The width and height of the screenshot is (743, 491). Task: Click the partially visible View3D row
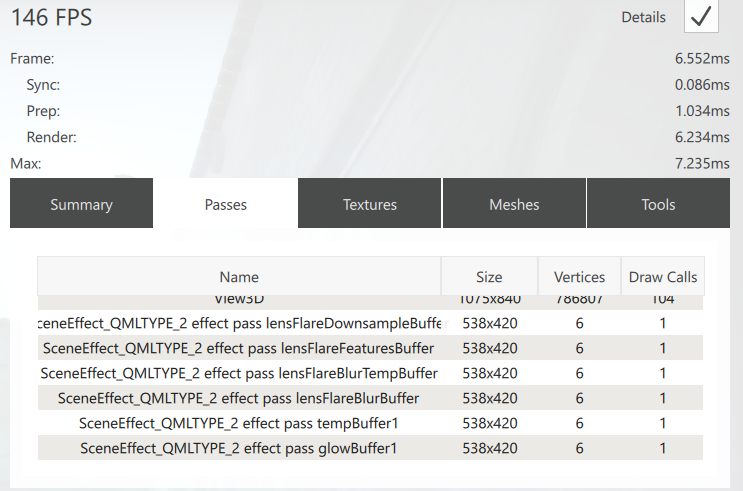(x=239, y=301)
